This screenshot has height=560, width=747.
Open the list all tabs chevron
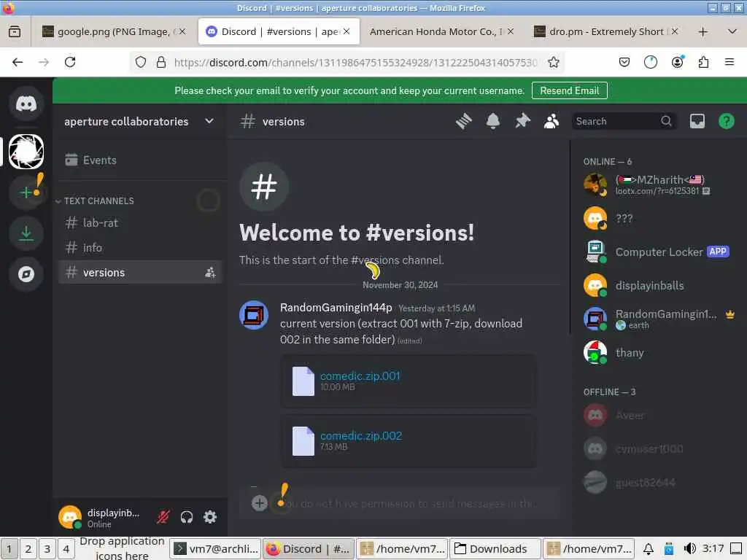[732, 32]
